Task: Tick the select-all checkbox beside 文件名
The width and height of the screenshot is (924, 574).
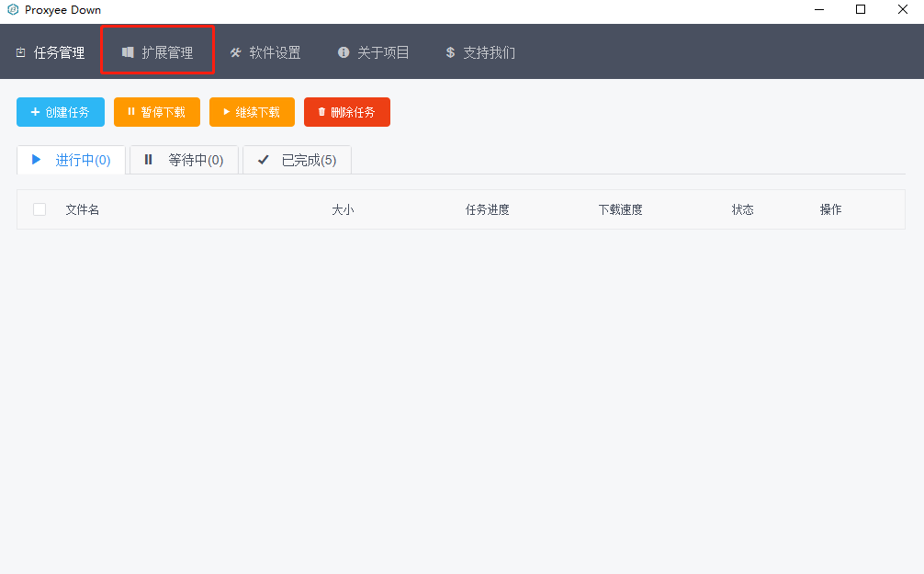Action: tap(39, 209)
